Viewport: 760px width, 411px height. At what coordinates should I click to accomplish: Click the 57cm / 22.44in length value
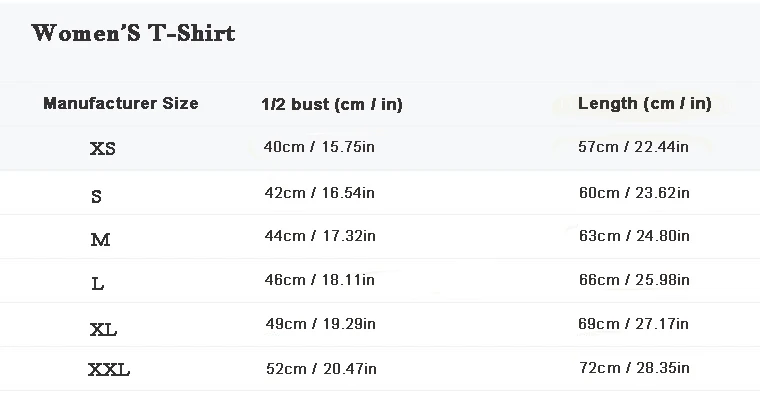(x=633, y=147)
